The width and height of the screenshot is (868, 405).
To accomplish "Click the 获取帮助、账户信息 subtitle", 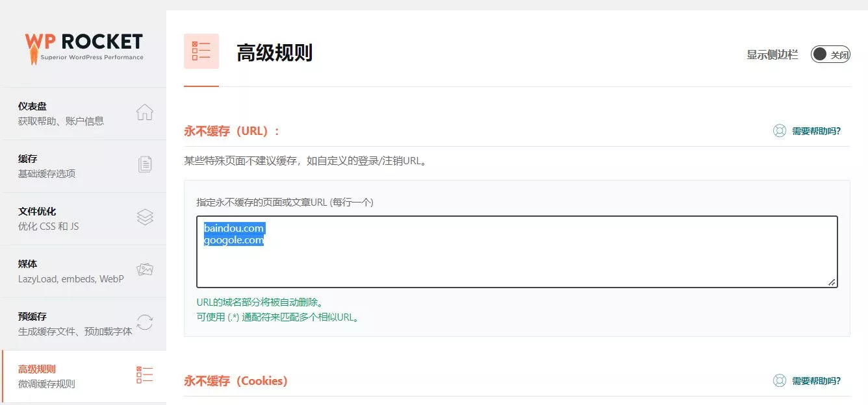I will tap(61, 121).
